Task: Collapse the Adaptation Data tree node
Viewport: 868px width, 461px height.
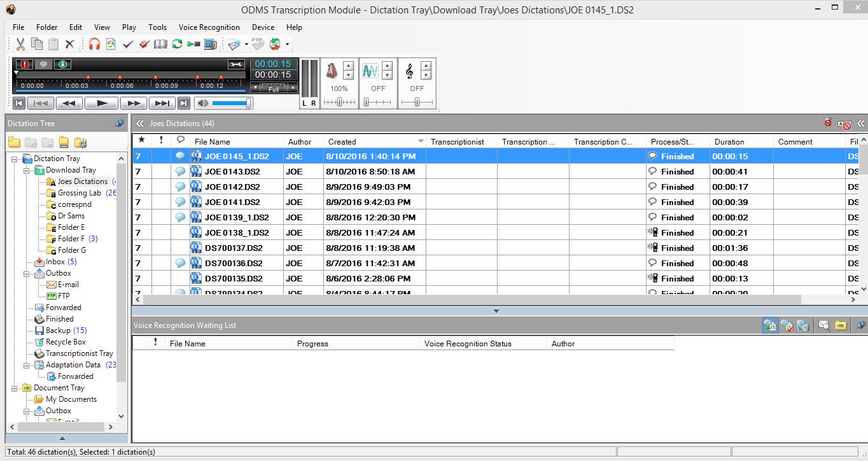Action: 26,365
